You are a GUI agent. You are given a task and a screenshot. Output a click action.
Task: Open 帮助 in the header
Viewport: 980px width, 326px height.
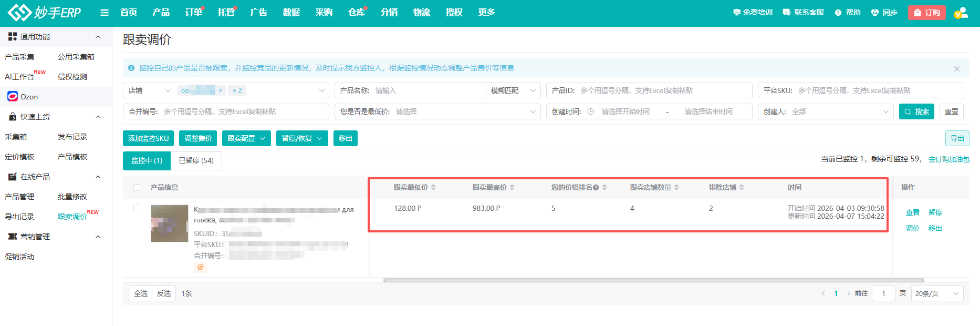pos(848,13)
